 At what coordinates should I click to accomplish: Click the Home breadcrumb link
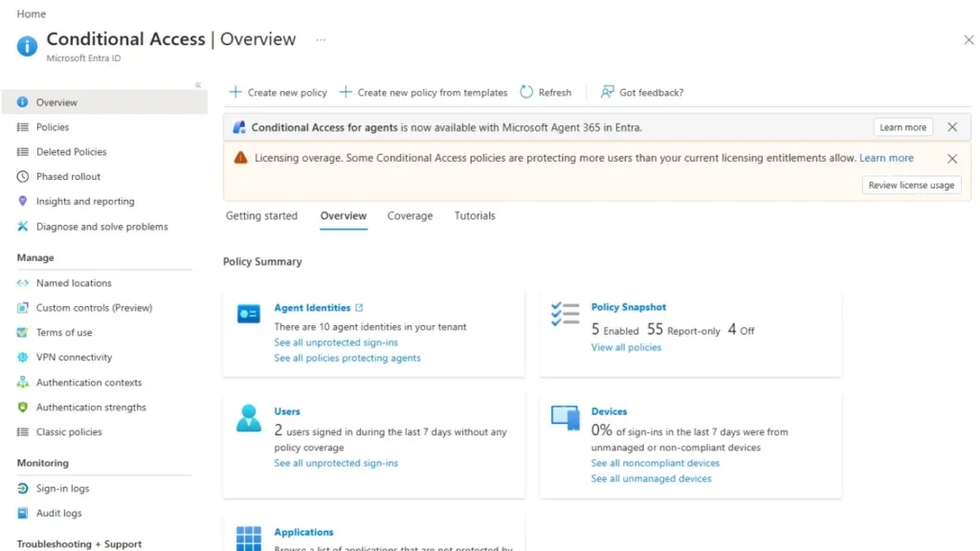(x=32, y=13)
